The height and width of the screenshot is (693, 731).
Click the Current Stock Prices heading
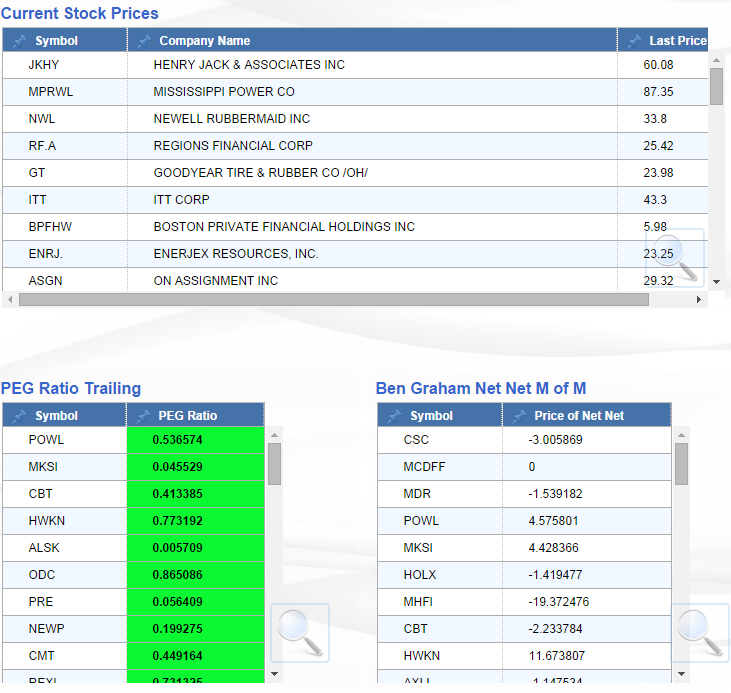pos(80,13)
